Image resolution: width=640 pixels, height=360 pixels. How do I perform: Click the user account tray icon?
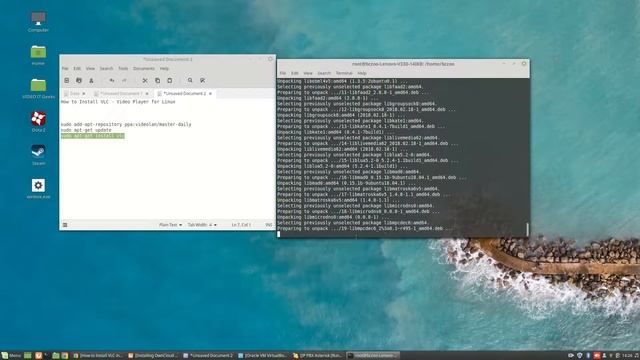tap(604, 356)
